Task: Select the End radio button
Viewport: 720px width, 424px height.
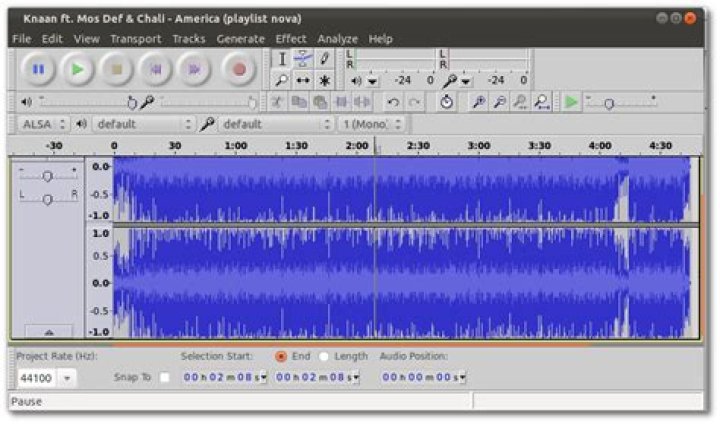Action: pyautogui.click(x=281, y=356)
